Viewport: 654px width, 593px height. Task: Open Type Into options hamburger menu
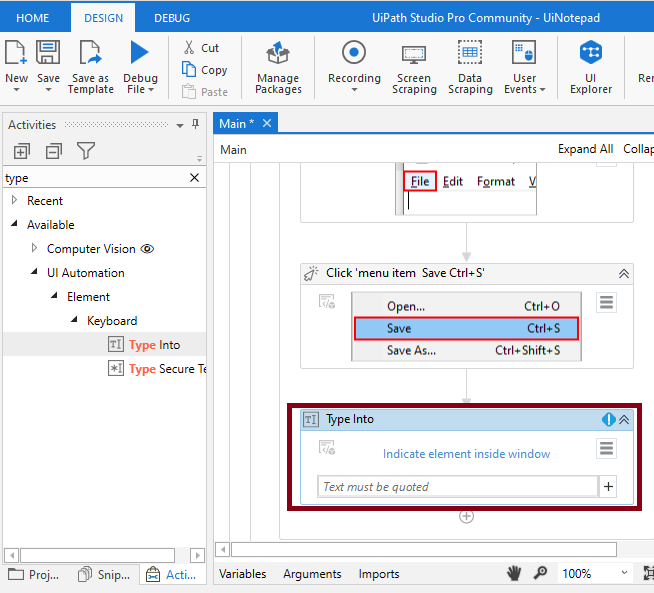[606, 449]
